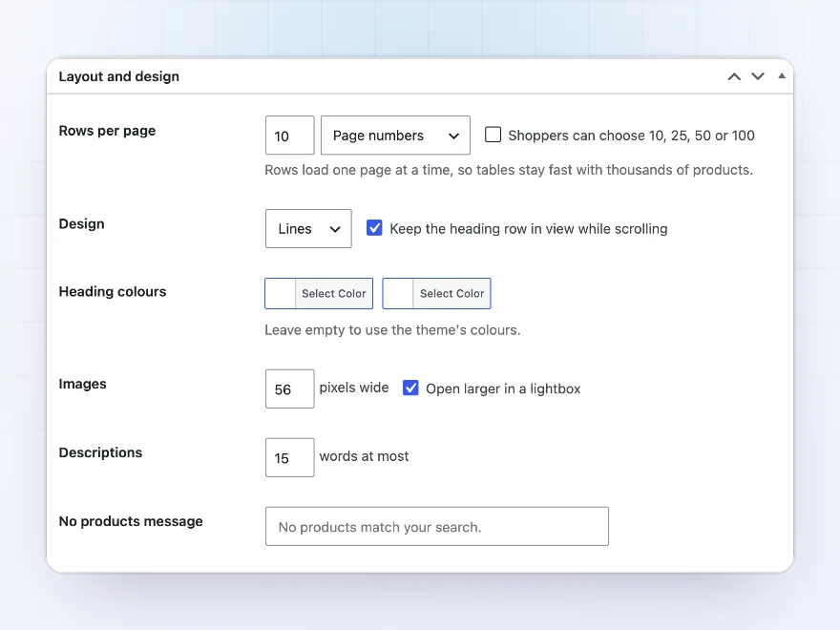The image size is (840, 630).
Task: Click the Images label
Action: [82, 384]
